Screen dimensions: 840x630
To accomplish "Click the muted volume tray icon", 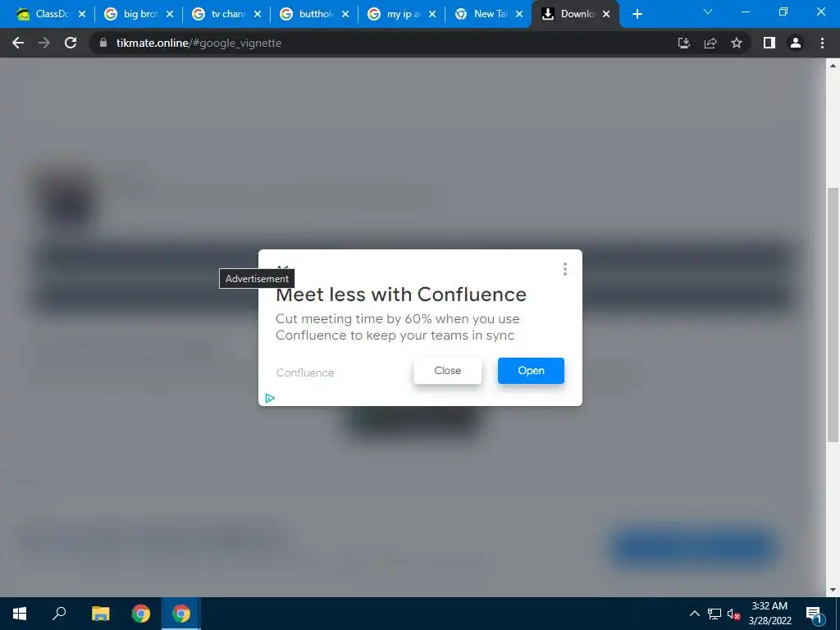I will click(x=733, y=614).
